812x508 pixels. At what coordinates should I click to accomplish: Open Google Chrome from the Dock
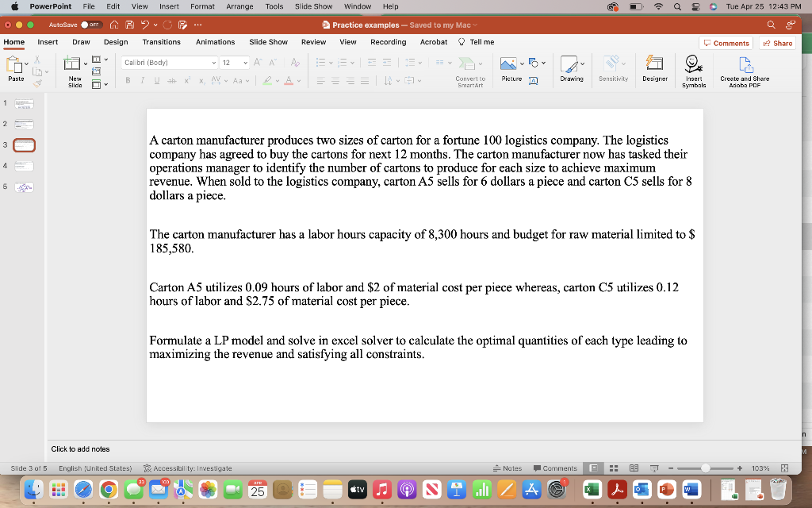[x=108, y=489]
